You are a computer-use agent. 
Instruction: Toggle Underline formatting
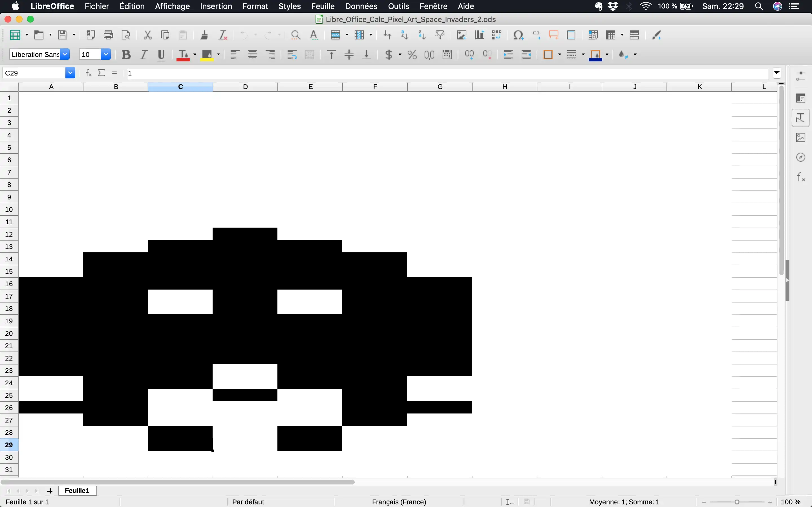pyautogui.click(x=161, y=55)
